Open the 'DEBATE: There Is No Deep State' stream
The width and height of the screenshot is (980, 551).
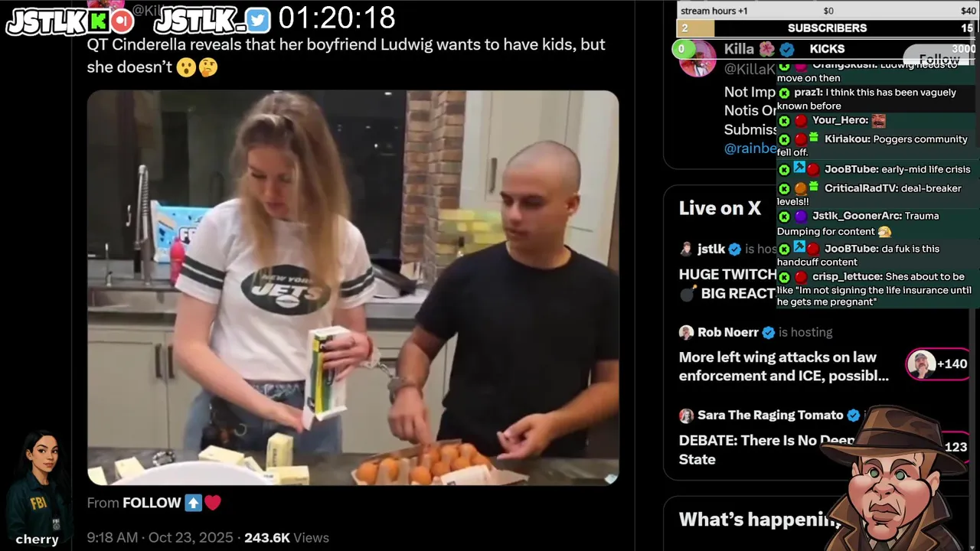point(766,450)
